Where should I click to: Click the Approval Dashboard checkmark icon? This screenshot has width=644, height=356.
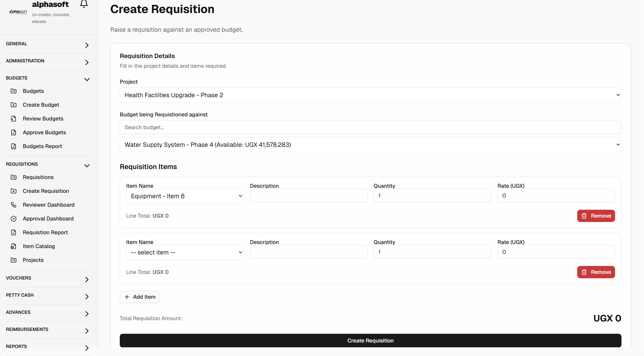14,219
